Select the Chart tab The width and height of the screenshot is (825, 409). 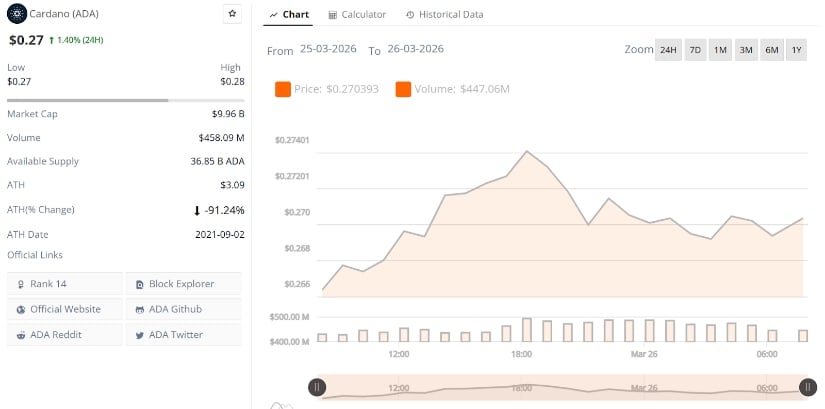coord(290,15)
